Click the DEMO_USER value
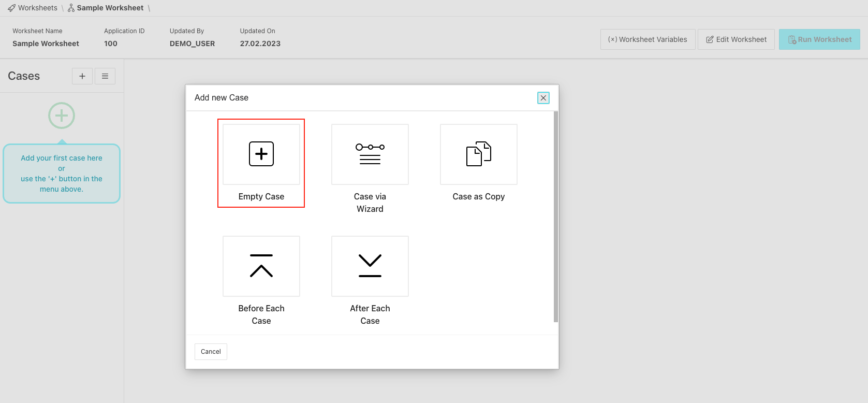The image size is (868, 403). [x=192, y=44]
